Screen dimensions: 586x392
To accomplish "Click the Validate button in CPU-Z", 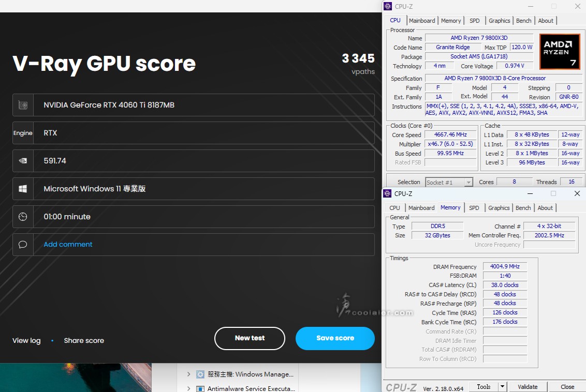I will [527, 387].
